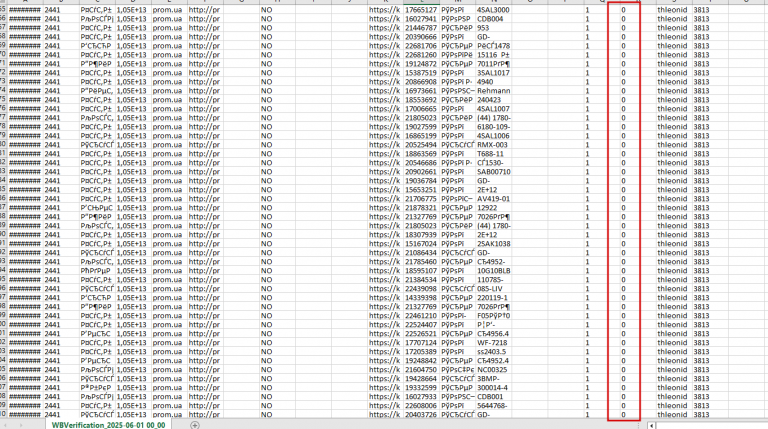The height and width of the screenshot is (429, 768).
Task: Select cell containing 15653251
Action: click(x=421, y=190)
